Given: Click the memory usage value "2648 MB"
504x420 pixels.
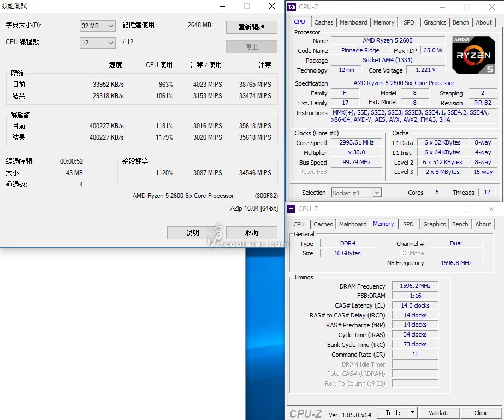Looking at the screenshot, I should (199, 25).
